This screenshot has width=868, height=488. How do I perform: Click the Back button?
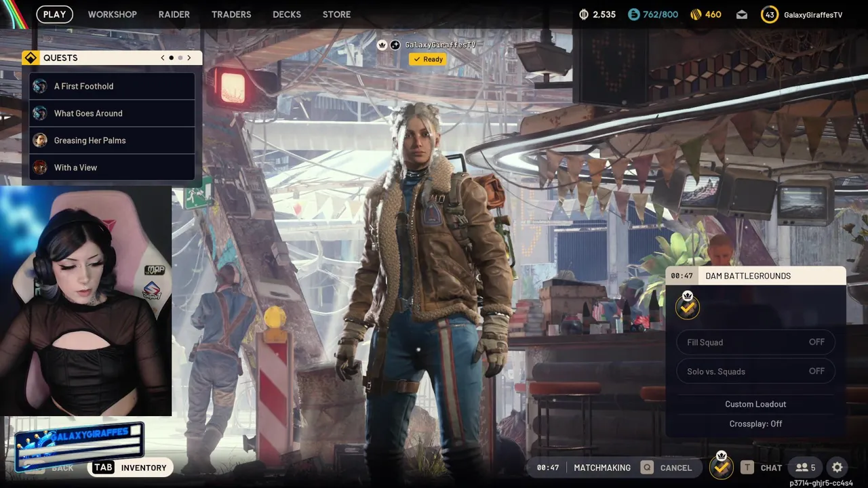[53, 468]
